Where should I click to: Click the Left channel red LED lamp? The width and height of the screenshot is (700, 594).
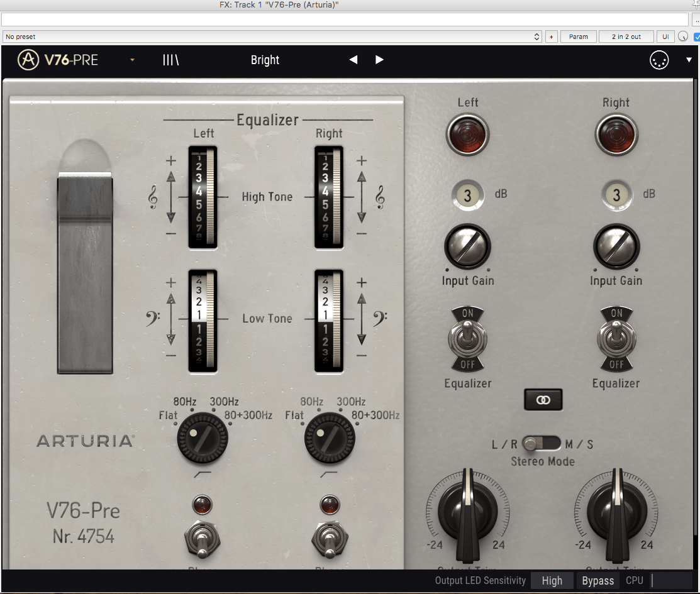[467, 135]
